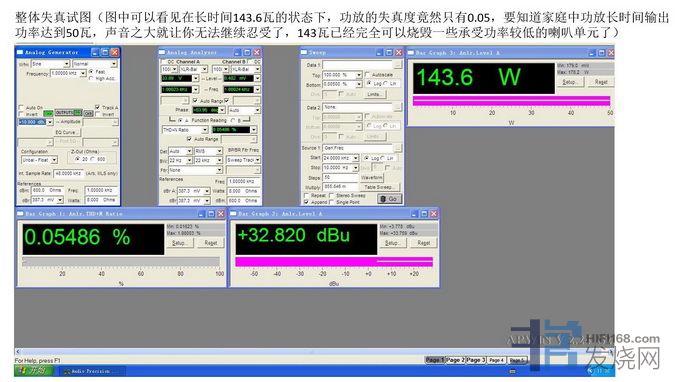Switch to the Page 3 tab
Screen dimensions: 680x382
point(475,360)
